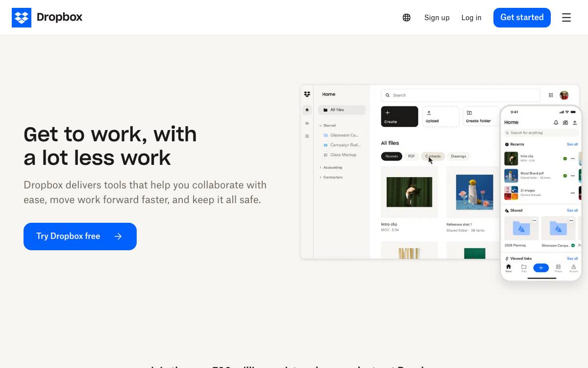The image size is (588, 368).
Task: Click the apps grid icon beside search
Action: click(x=551, y=95)
